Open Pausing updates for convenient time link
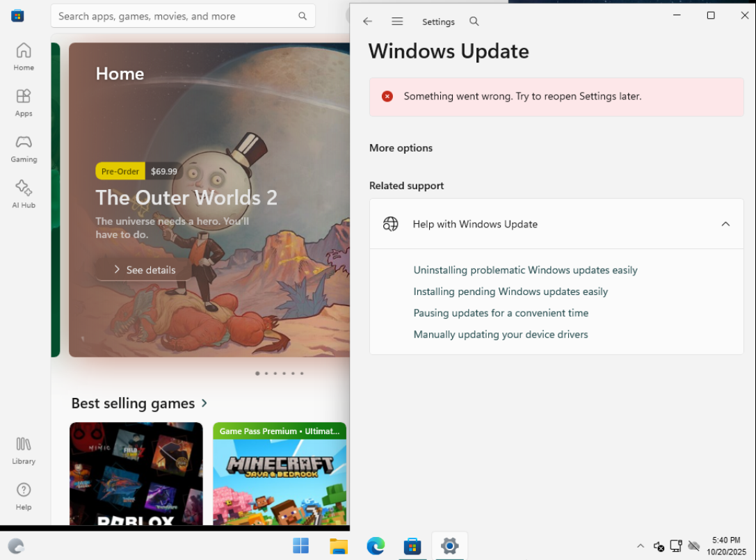The height and width of the screenshot is (560, 756). click(x=501, y=312)
